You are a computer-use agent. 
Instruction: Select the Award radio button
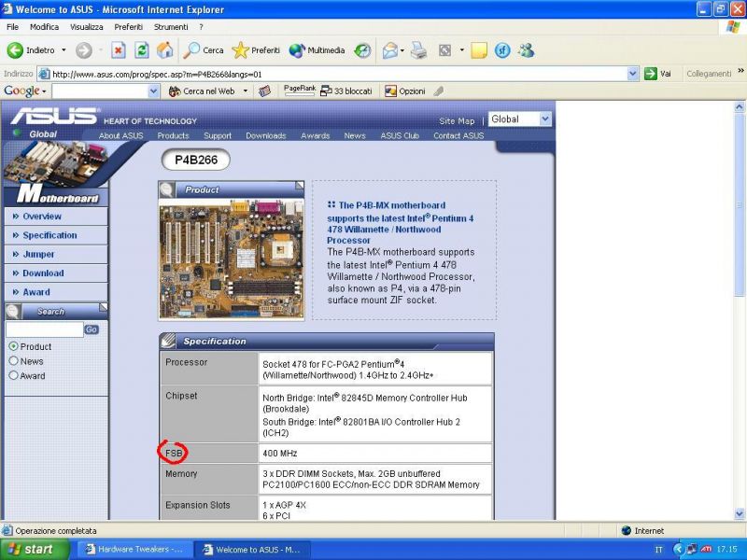13,375
